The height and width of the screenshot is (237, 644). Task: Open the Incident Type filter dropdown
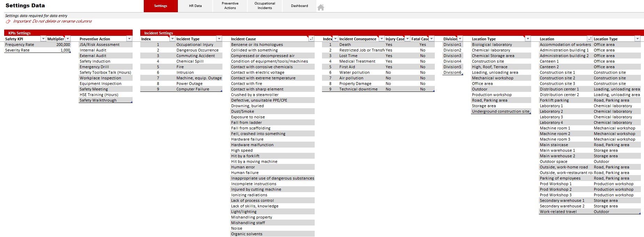tap(219, 39)
